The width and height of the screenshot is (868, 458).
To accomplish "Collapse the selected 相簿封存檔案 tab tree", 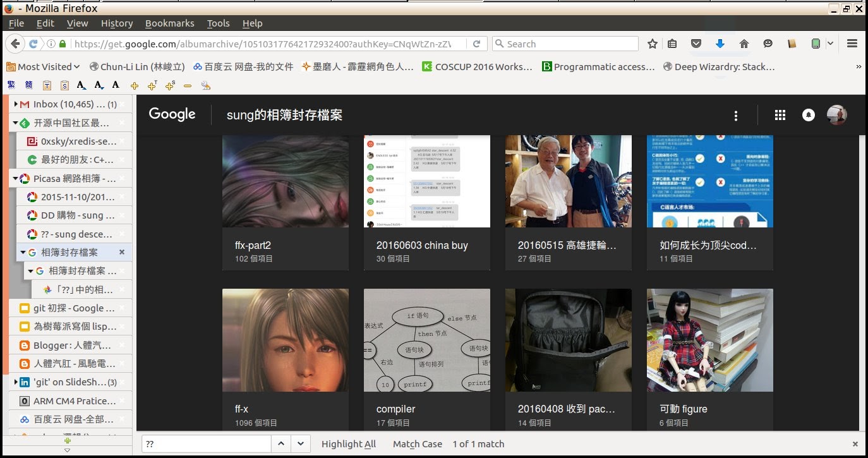I will click(x=23, y=253).
